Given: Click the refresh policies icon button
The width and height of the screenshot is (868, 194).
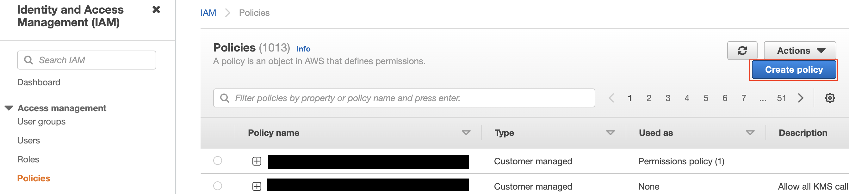Looking at the screenshot, I should (742, 51).
